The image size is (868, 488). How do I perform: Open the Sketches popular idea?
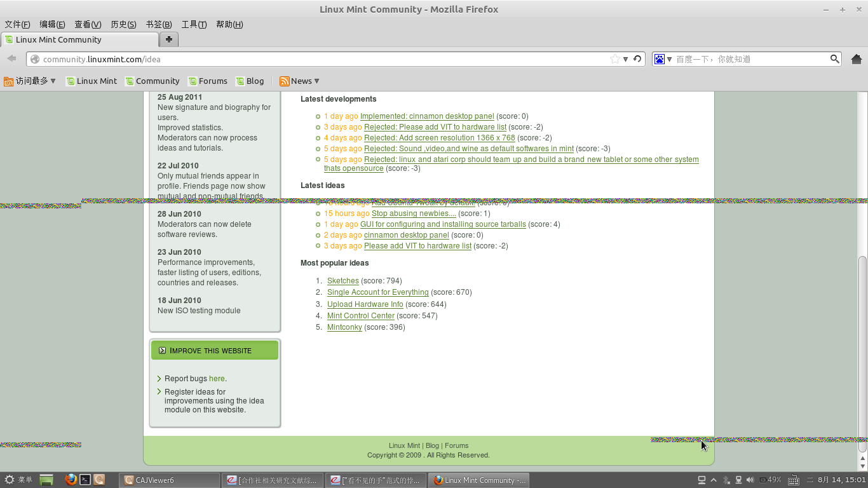point(343,281)
